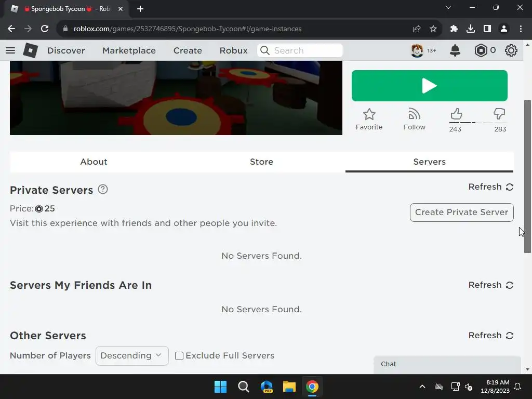This screenshot has height=399, width=532.
Task: Open File Explorer from taskbar
Action: point(289,387)
